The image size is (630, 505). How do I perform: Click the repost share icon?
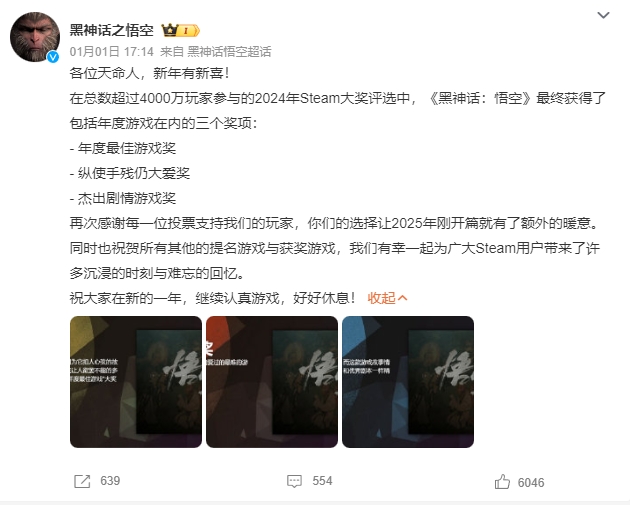click(82, 481)
